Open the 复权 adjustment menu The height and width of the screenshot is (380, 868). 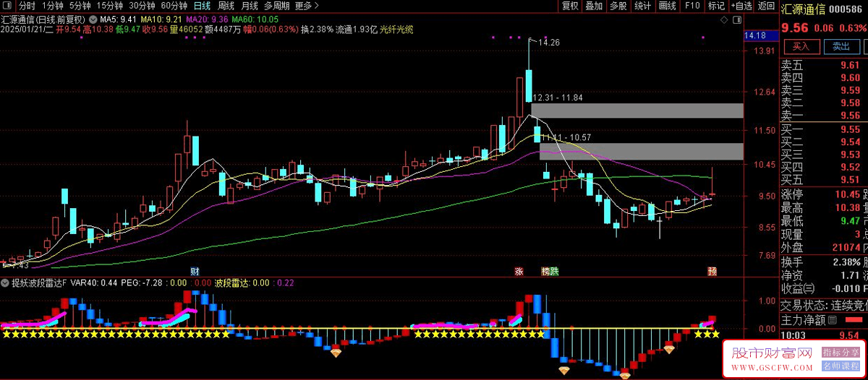click(570, 6)
